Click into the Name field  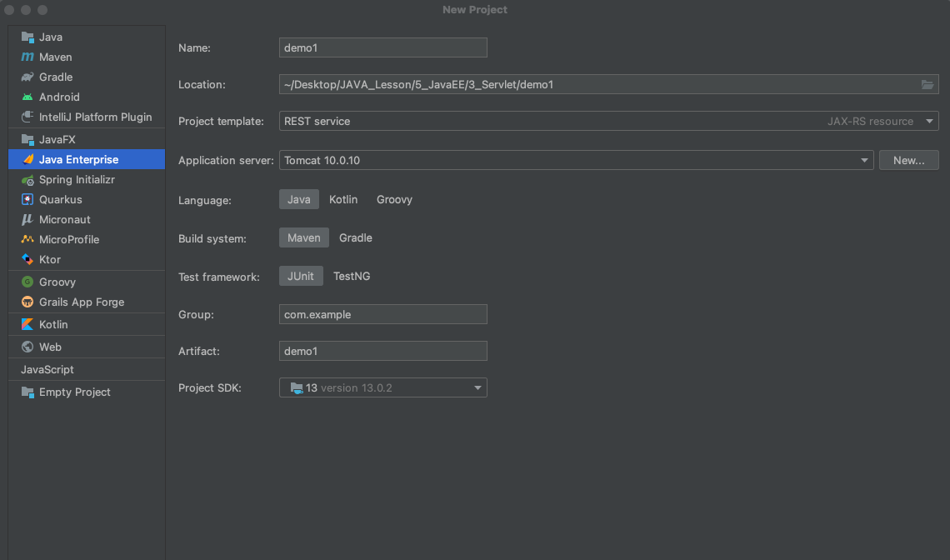coord(382,47)
